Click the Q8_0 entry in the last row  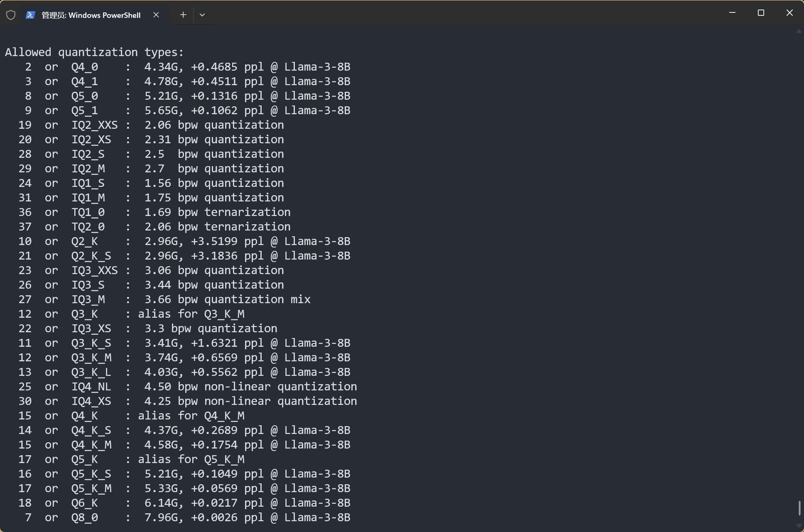tap(85, 517)
